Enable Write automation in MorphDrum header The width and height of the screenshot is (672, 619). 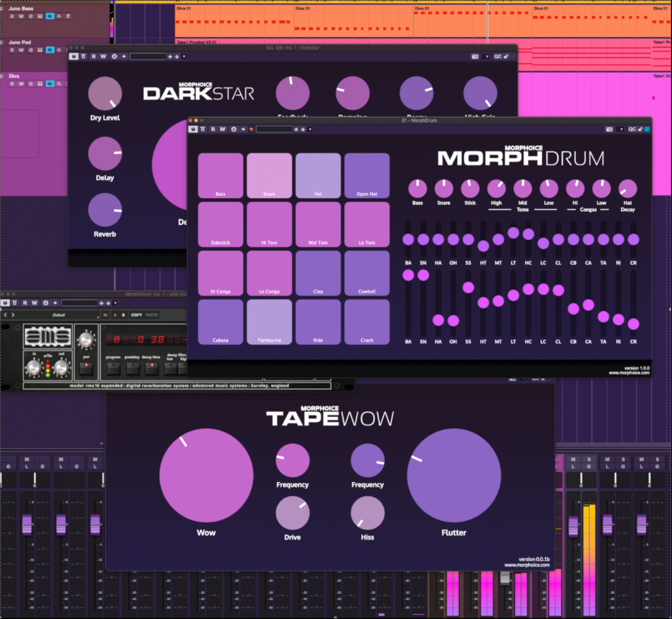pos(222,129)
